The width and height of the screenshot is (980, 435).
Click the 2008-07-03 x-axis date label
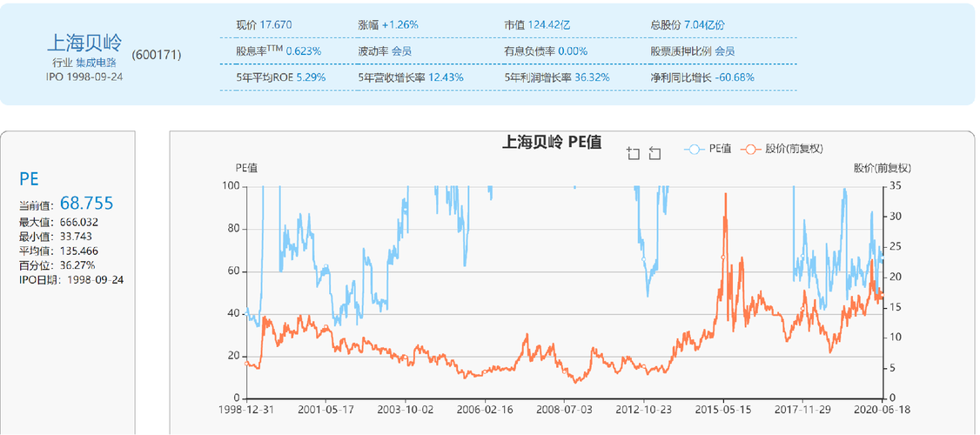coord(565,409)
